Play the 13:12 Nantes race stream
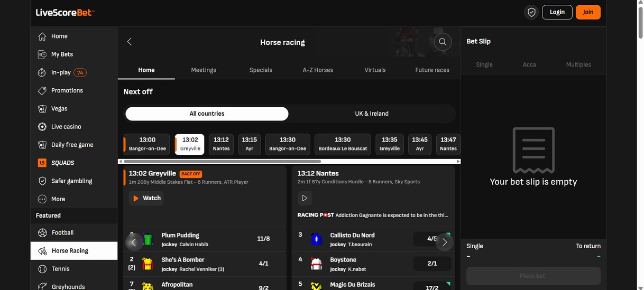 click(x=305, y=198)
